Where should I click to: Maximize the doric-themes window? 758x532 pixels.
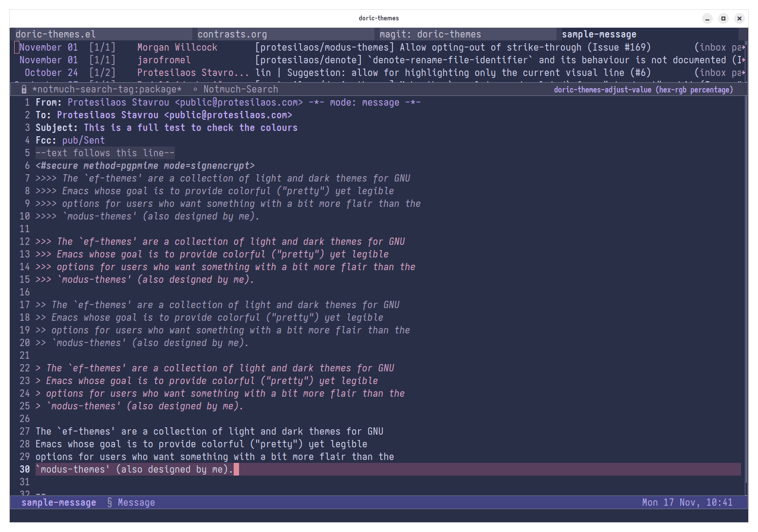click(x=723, y=18)
